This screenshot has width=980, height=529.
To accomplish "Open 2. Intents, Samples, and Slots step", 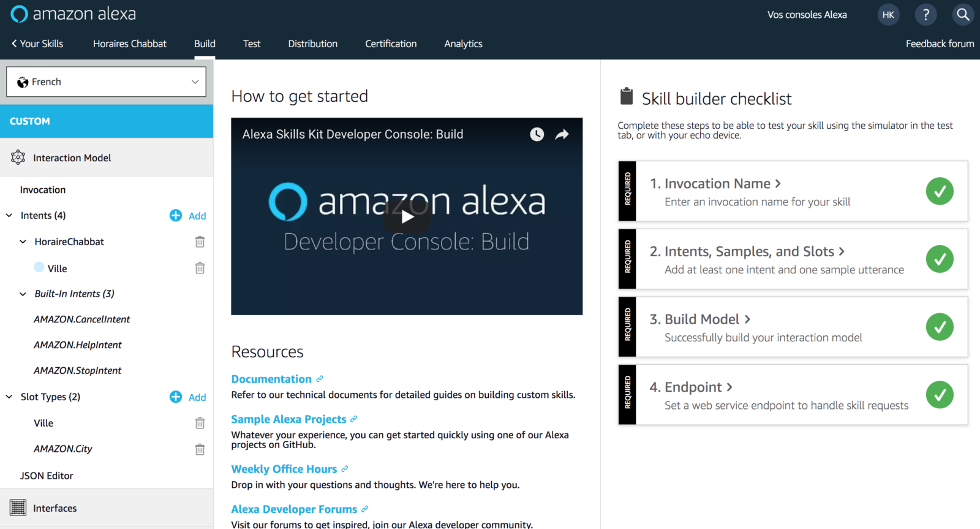I will (747, 251).
